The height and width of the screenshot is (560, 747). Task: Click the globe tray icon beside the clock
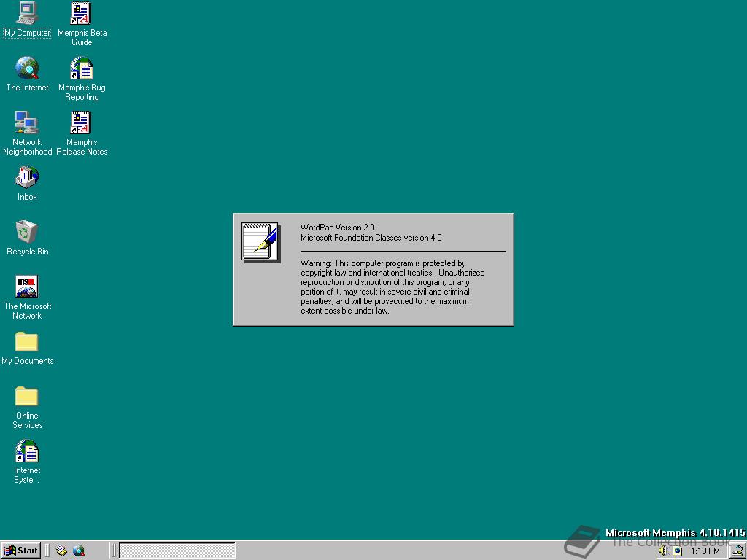click(678, 551)
